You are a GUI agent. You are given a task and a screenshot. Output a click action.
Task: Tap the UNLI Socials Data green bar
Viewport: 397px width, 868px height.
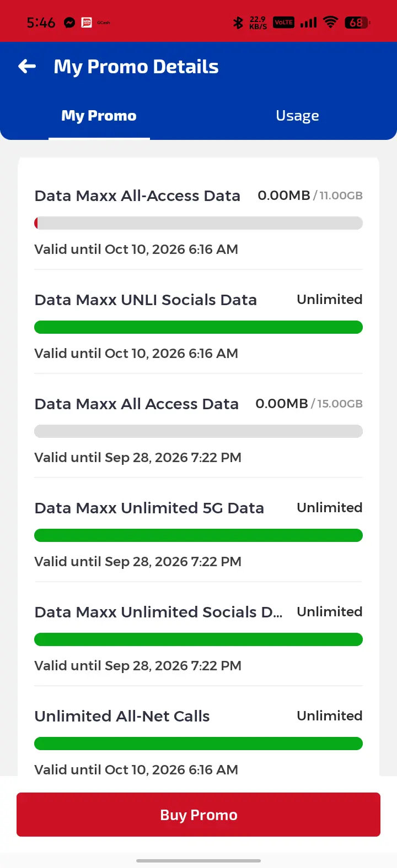pos(198,327)
